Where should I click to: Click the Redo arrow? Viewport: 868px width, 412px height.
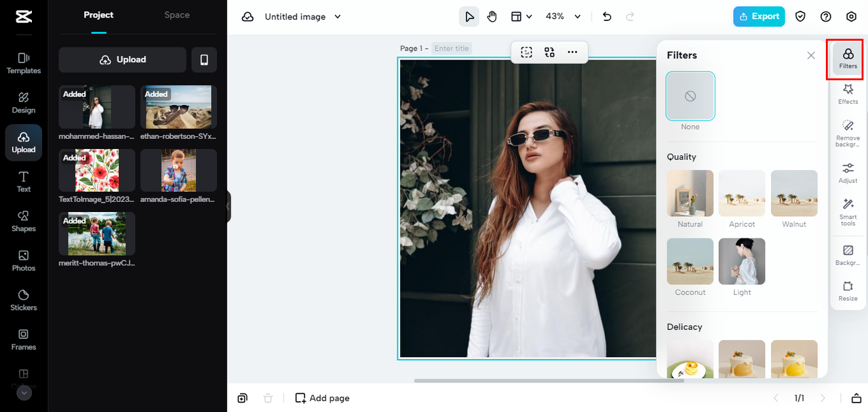630,16
